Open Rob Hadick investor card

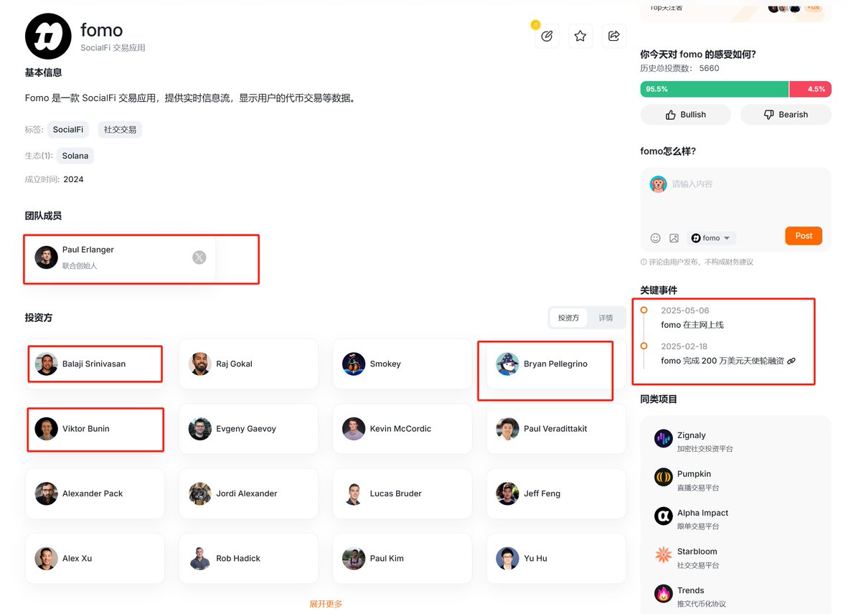248,559
